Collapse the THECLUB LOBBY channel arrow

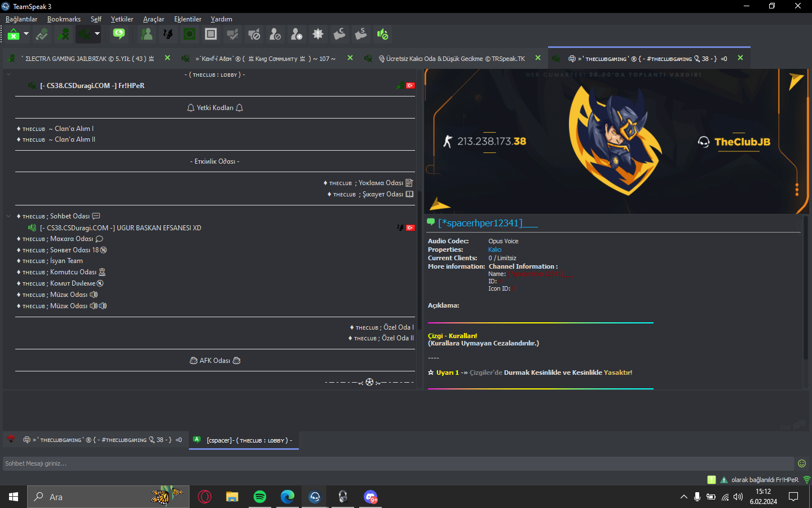[x=8, y=75]
